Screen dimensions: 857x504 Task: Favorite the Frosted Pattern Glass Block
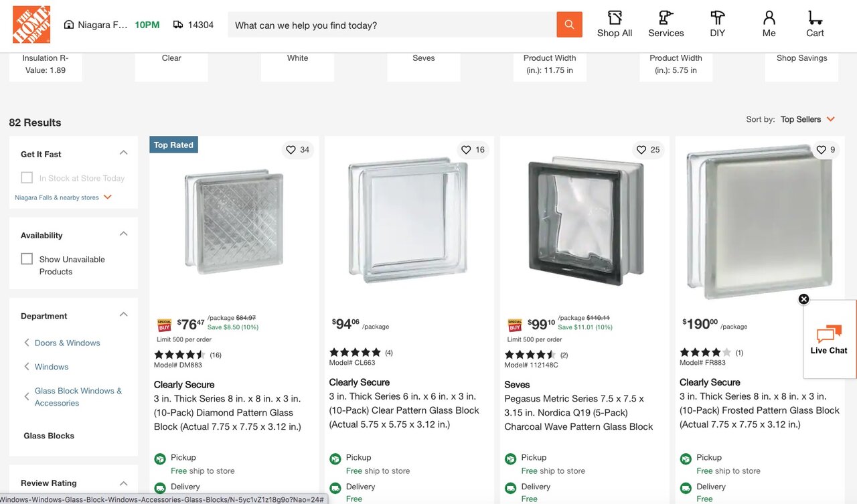[822, 150]
